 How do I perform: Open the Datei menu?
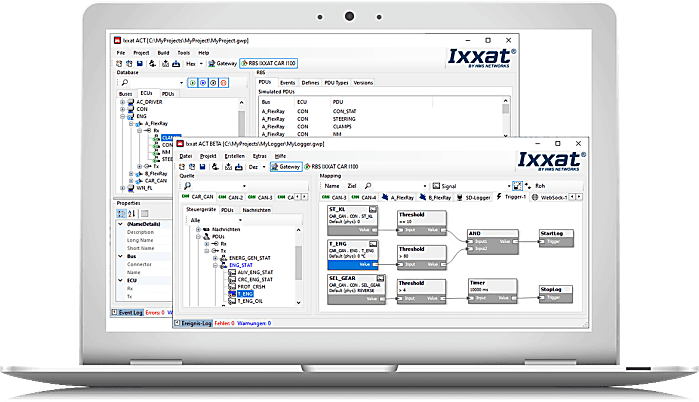(x=186, y=156)
